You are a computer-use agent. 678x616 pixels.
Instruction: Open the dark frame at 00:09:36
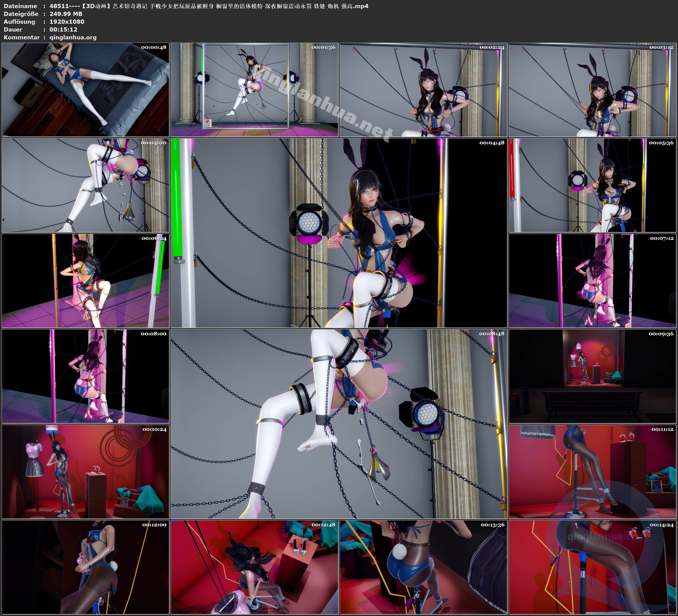(592, 376)
